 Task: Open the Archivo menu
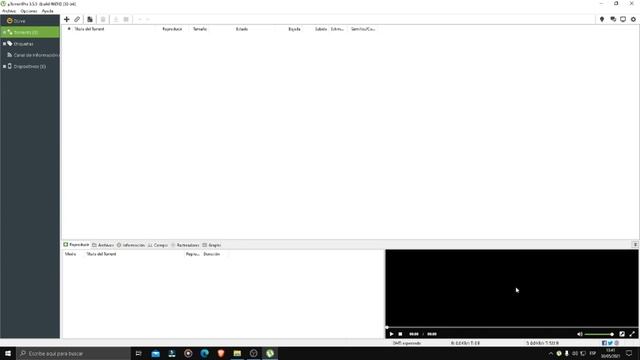9,11
